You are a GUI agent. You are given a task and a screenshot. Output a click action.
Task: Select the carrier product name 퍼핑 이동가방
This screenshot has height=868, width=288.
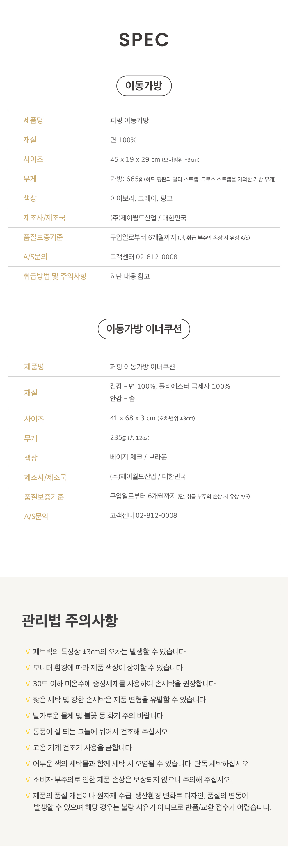[x=129, y=120]
